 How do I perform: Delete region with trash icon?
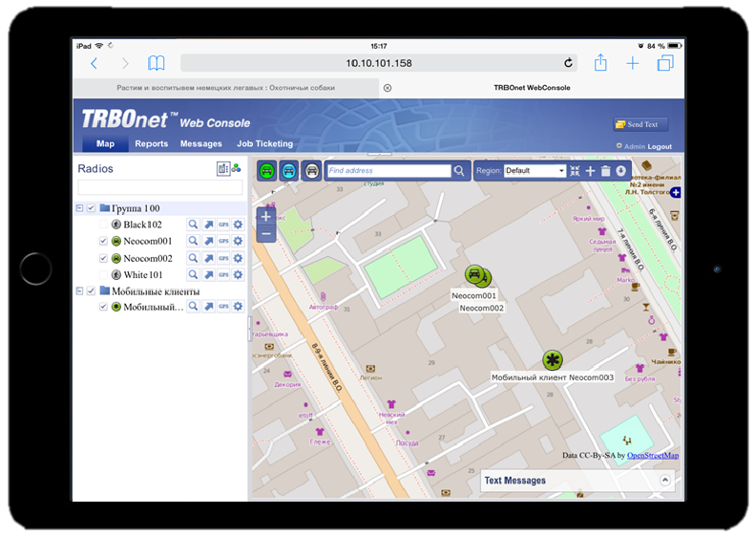pyautogui.click(x=606, y=170)
